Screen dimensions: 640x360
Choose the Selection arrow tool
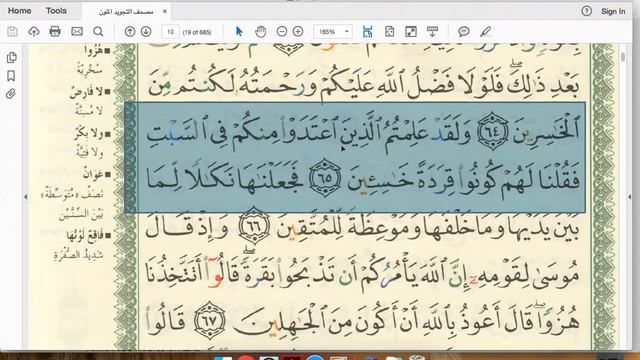[239, 31]
